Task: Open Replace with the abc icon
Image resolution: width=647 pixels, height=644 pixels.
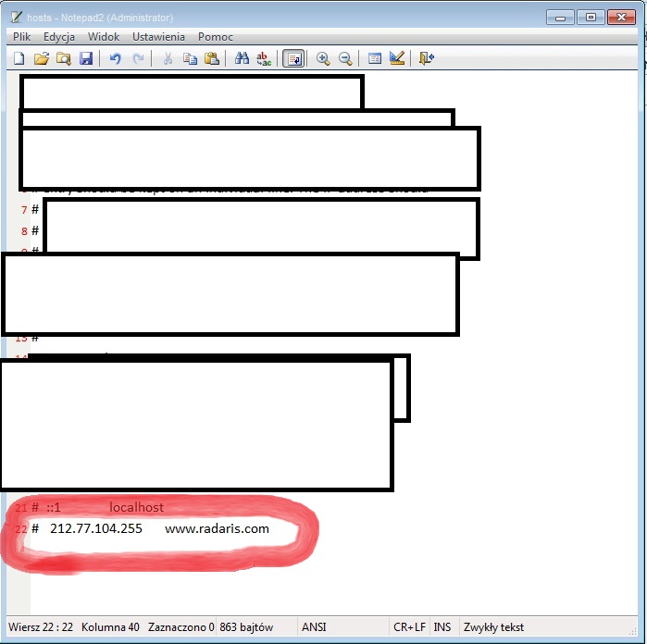Action: pos(264,58)
